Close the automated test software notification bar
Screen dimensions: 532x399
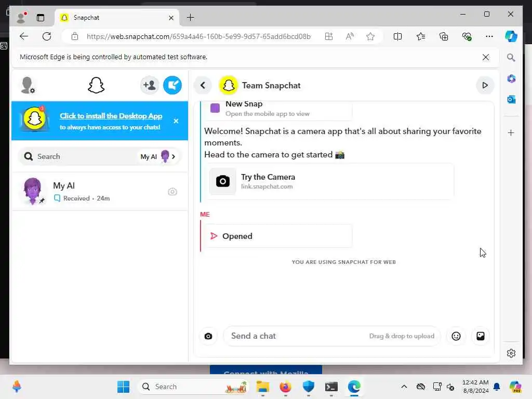486,57
